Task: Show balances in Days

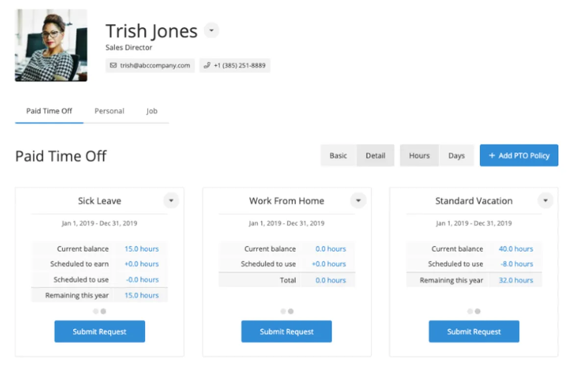Action: (x=456, y=156)
